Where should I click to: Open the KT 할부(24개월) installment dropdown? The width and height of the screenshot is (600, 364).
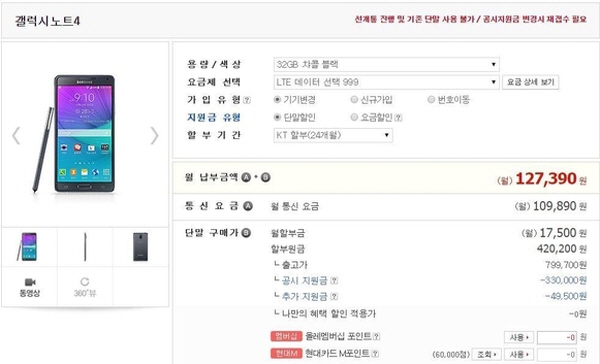[x=333, y=135]
